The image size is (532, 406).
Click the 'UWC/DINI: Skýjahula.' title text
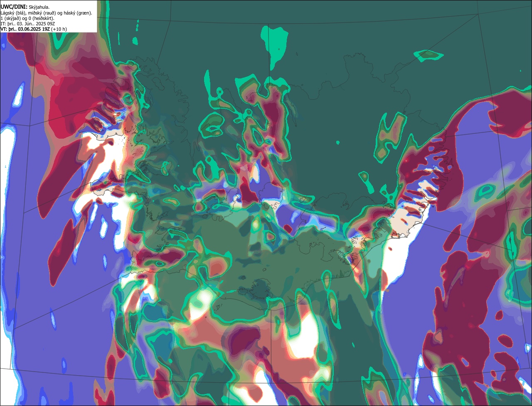25,7
